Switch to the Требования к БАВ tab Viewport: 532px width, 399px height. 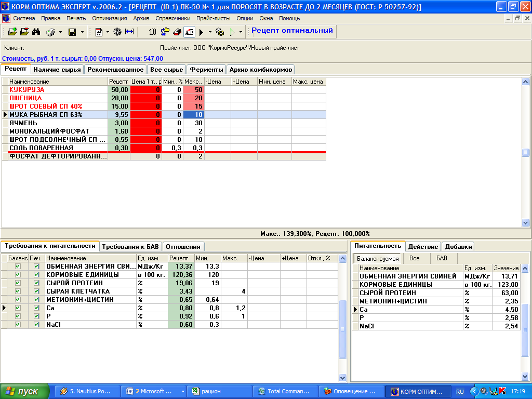click(130, 247)
